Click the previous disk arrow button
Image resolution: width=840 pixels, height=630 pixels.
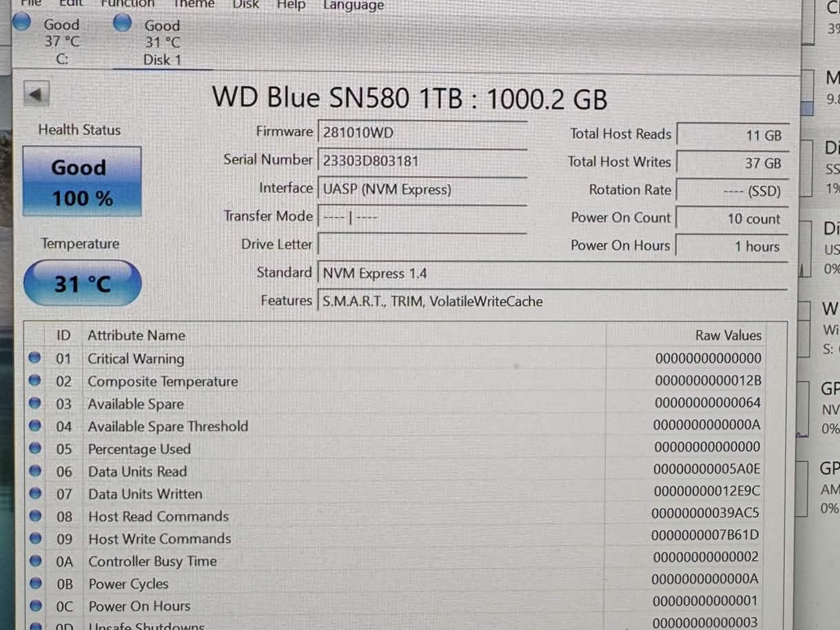tap(37, 94)
